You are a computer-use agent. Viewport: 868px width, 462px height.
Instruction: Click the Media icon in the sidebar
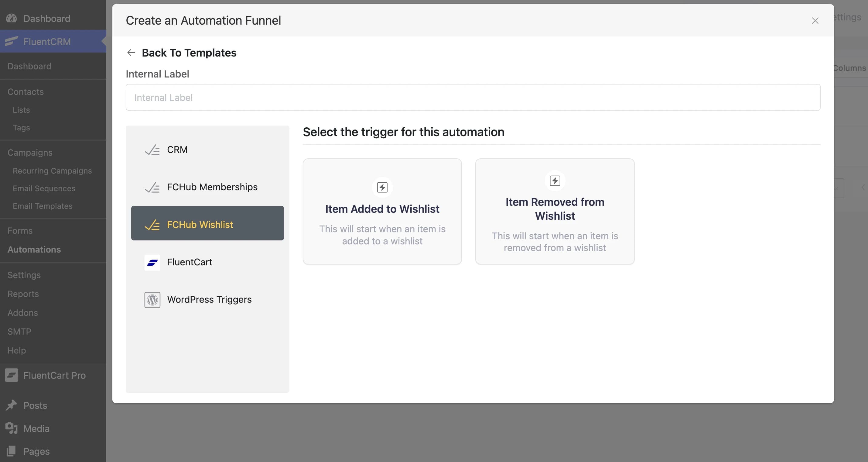click(11, 428)
